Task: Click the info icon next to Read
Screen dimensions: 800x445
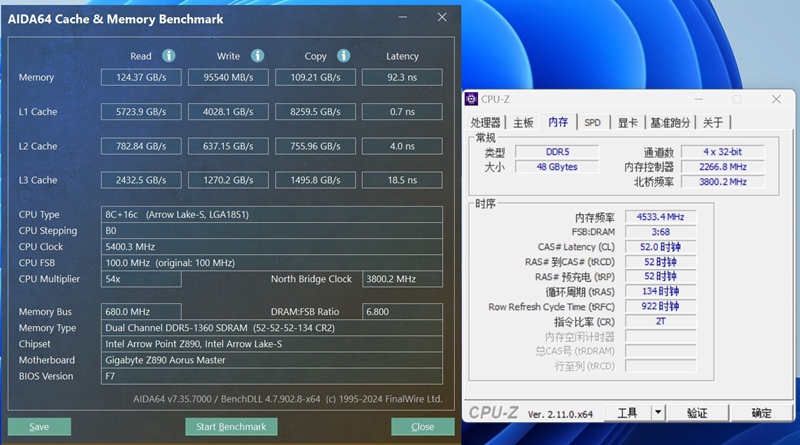Action: [169, 56]
